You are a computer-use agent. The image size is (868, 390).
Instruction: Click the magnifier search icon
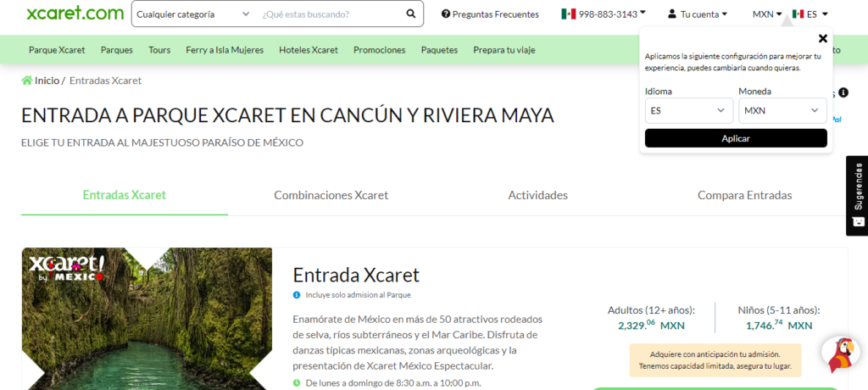pos(411,14)
